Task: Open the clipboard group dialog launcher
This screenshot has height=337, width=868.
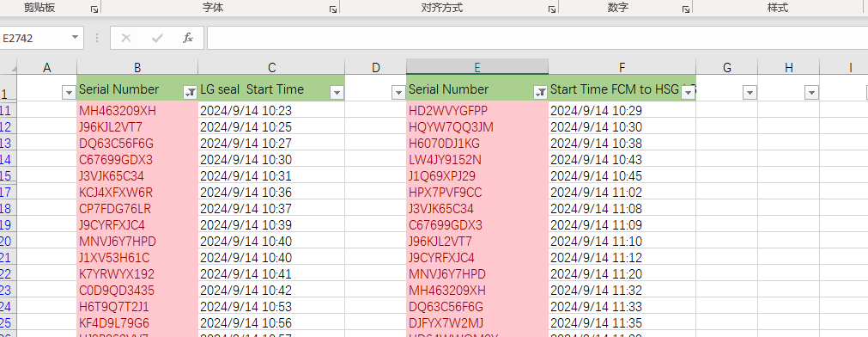Action: click(94, 9)
